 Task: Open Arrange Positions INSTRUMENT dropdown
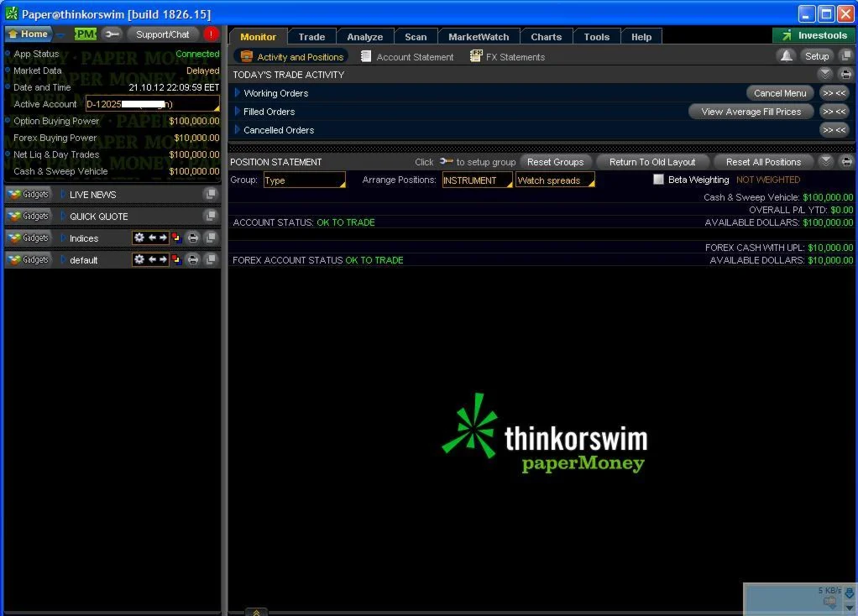click(477, 180)
